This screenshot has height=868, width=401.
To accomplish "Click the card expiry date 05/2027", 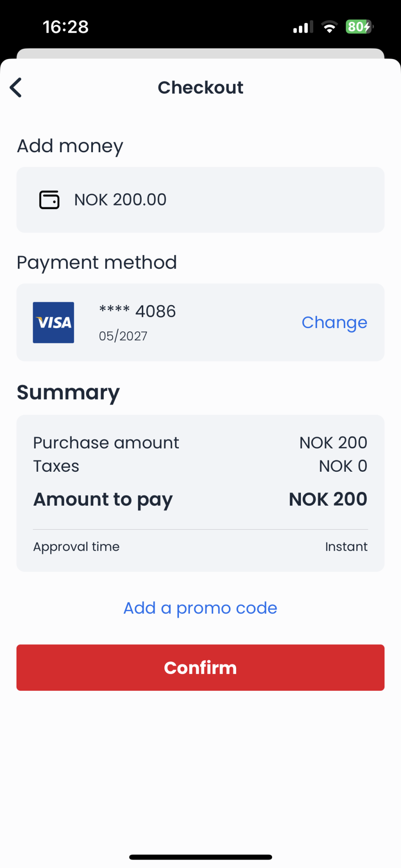I will pos(123,336).
